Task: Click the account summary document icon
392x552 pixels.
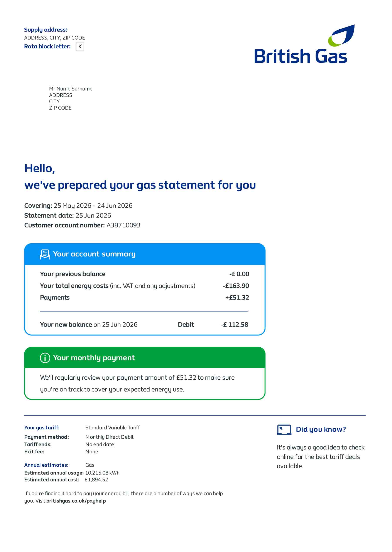Action: [45, 254]
